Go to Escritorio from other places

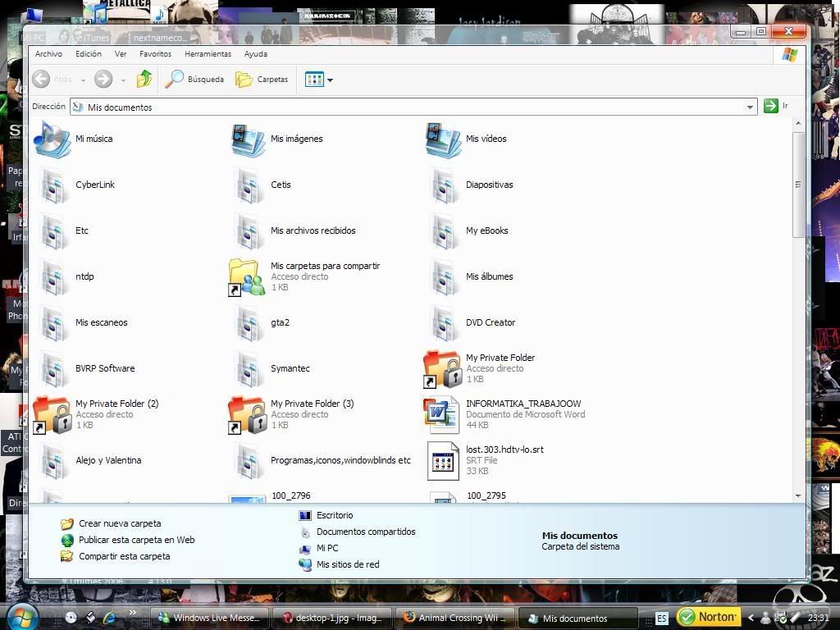tap(335, 515)
